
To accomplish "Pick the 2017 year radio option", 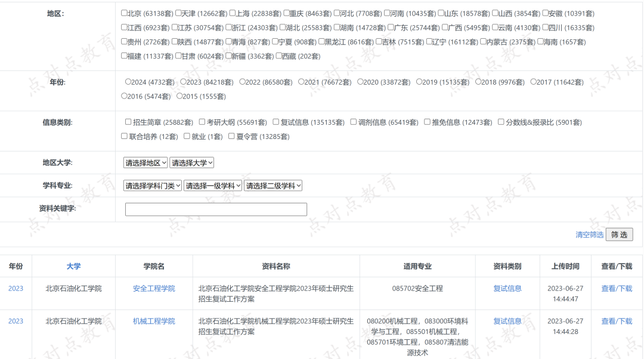I will (x=533, y=82).
